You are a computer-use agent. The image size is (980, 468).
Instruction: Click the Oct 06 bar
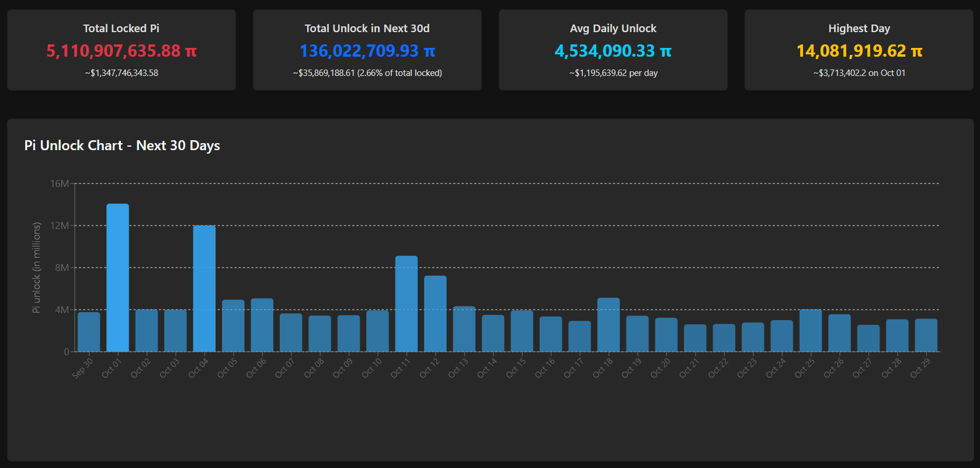point(262,325)
